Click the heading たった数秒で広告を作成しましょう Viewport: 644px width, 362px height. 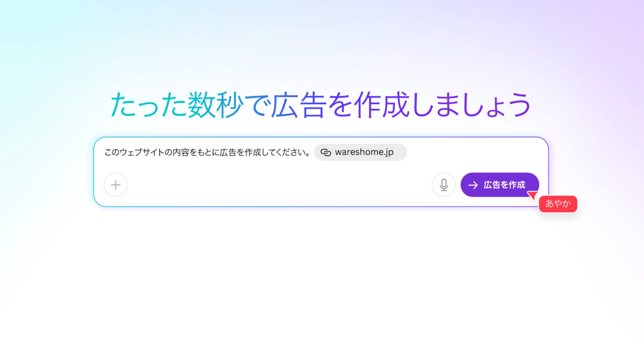pos(320,105)
